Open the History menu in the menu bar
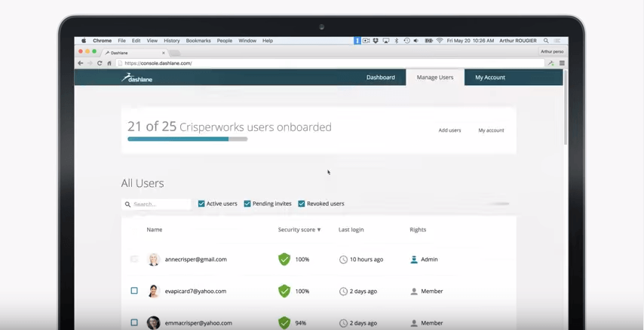The width and height of the screenshot is (644, 330). [x=172, y=41]
